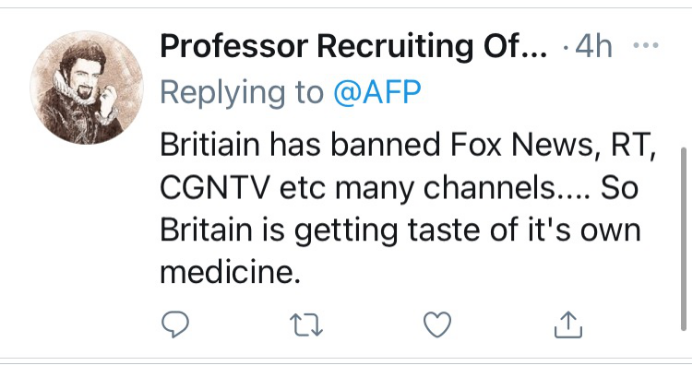Click the vertical scrollbar thumb
This screenshot has width=693, height=366.
click(684, 239)
